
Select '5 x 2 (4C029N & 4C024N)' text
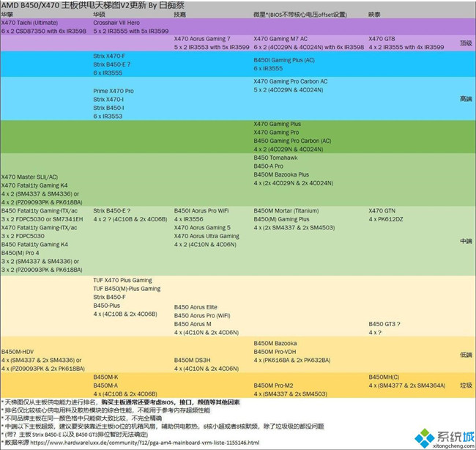tap(289, 90)
